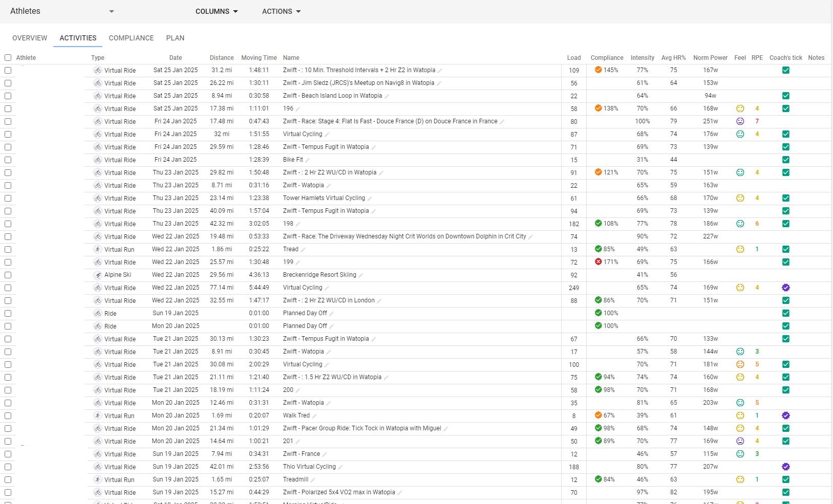Click the Notes column header
Image resolution: width=833 pixels, height=504 pixels.
(816, 58)
